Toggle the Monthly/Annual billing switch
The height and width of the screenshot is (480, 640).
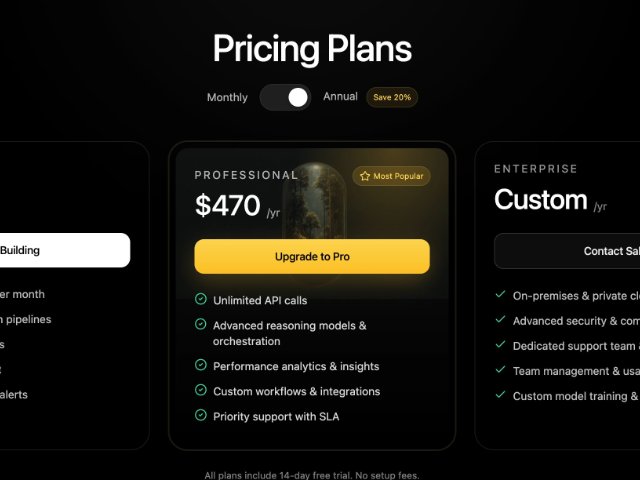pyautogui.click(x=285, y=97)
